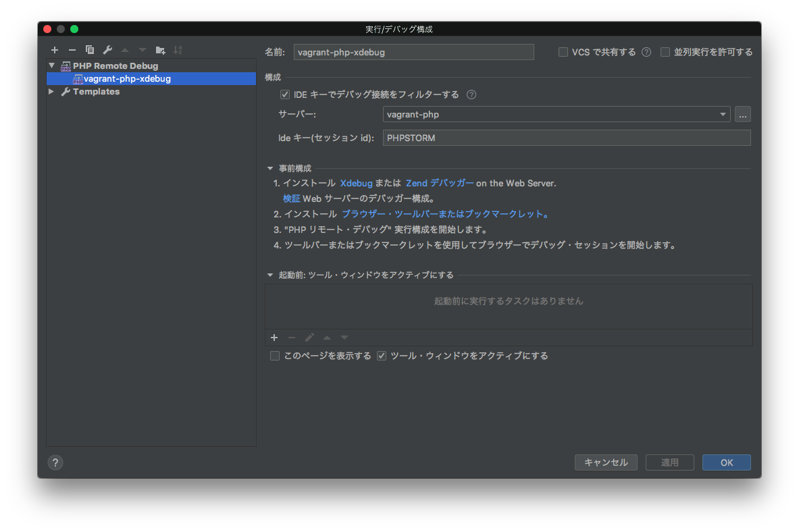Open the Zend デバッガー link
The image size is (799, 532).
pos(439,183)
